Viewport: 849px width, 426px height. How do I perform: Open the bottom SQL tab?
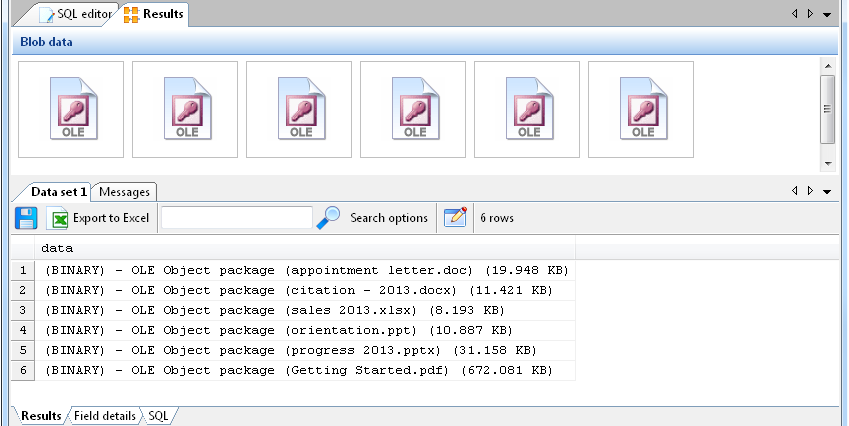(160, 415)
